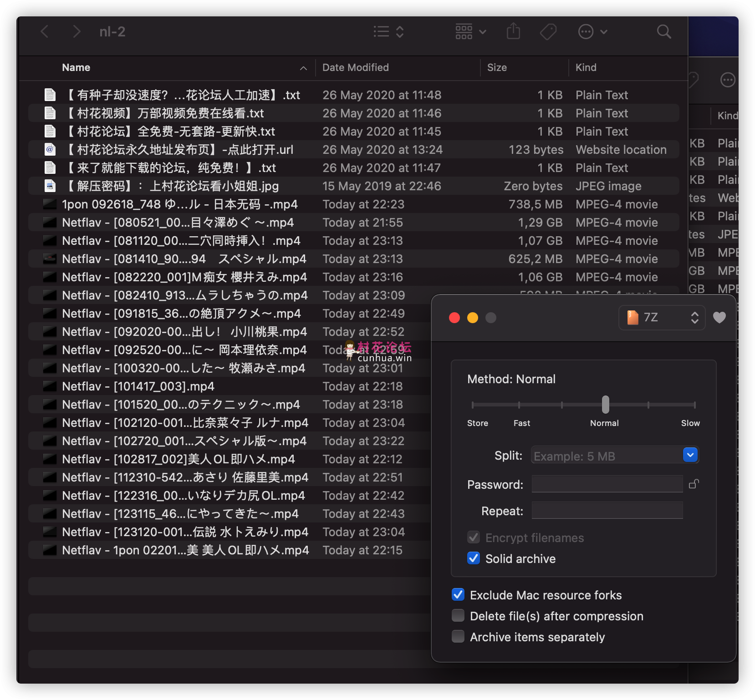Screen dimensions: 755x700
Task: Click the 'Zero bytes' size cell
Action: coord(533,186)
